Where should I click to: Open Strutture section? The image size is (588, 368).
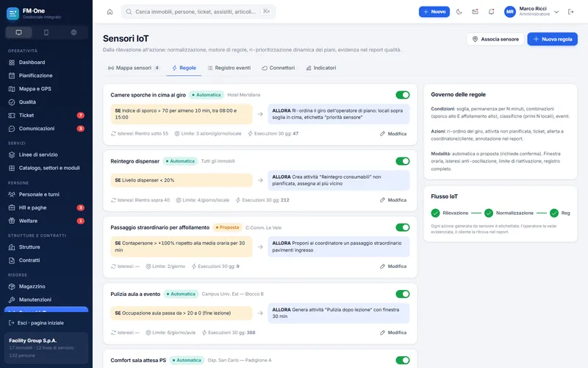[46, 247]
